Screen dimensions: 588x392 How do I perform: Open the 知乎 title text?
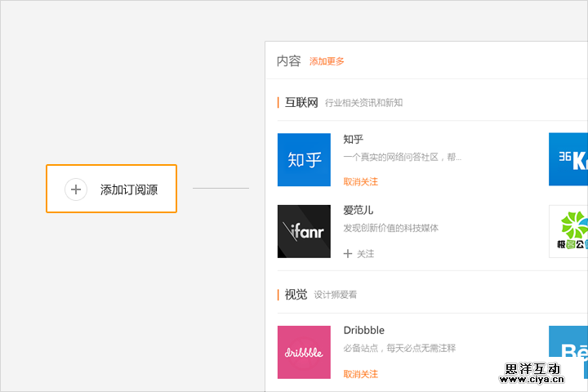[353, 139]
